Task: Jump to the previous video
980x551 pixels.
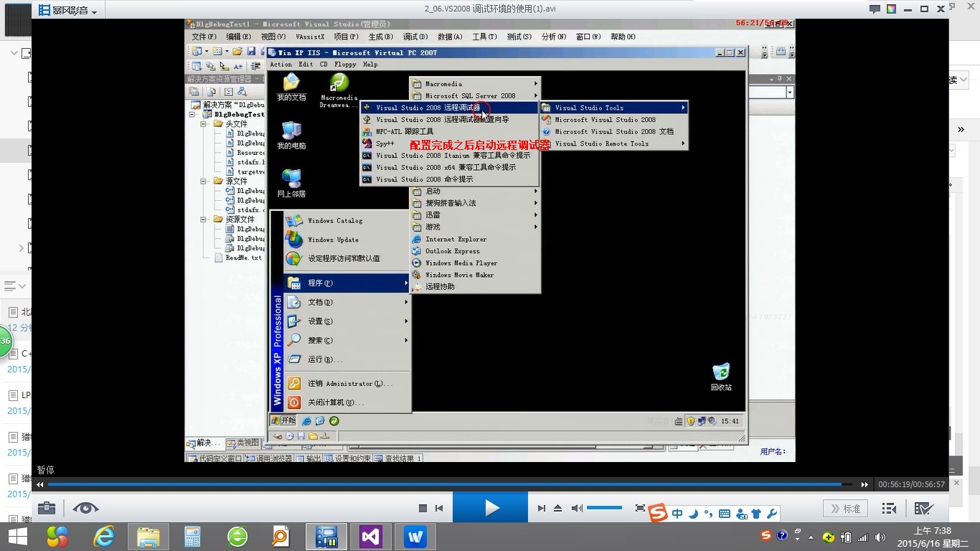Action: [x=439, y=508]
